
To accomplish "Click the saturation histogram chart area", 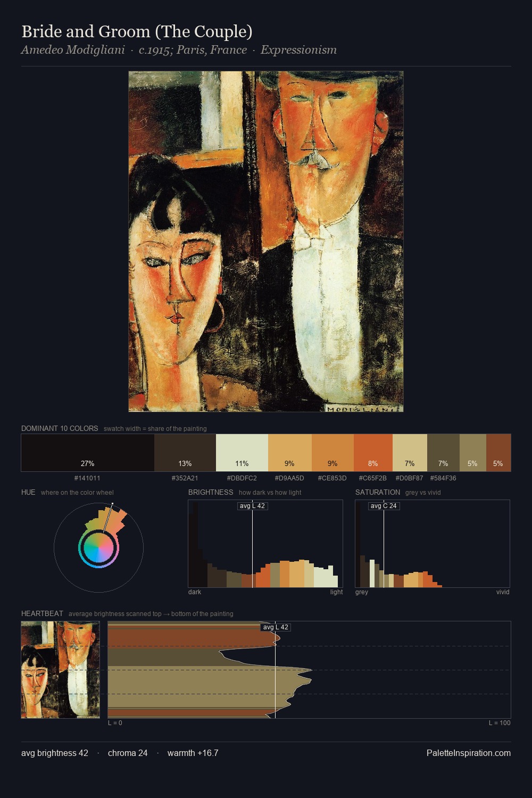I will tap(433, 544).
